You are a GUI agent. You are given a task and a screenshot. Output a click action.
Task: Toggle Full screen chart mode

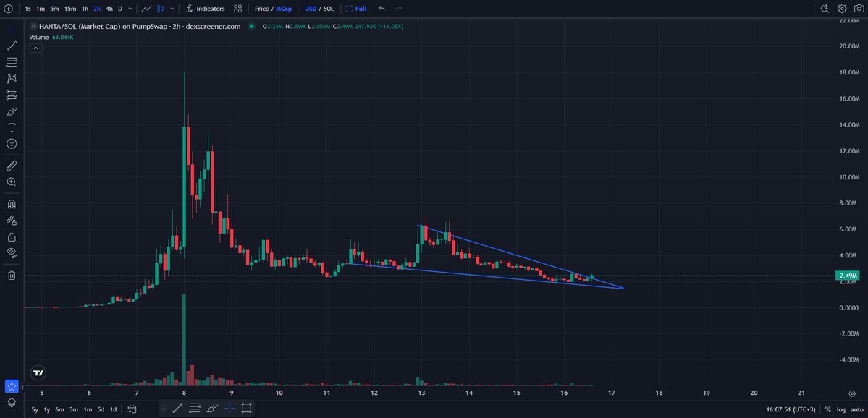pos(355,9)
